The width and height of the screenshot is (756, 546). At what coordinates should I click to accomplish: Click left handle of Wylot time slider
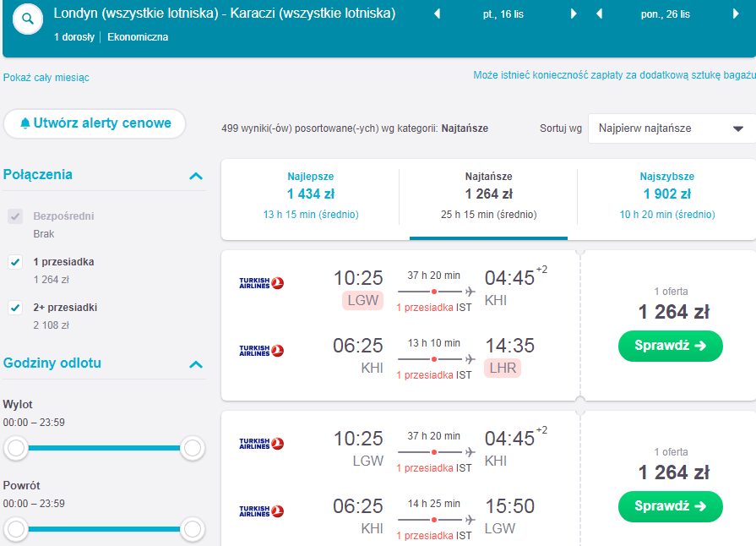[16, 448]
